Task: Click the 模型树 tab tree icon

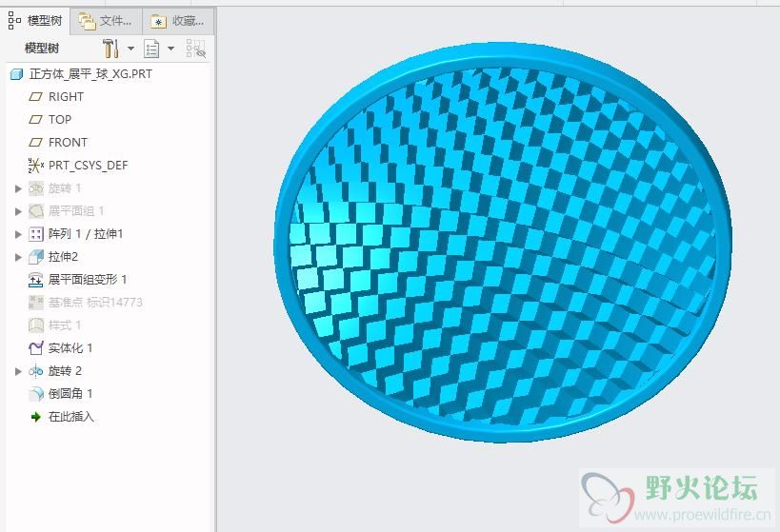Action: tap(14, 21)
